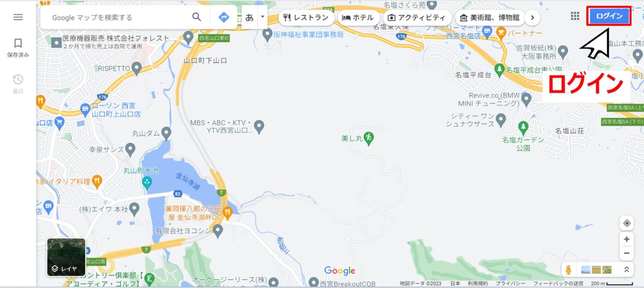Screen dimensions: 644x288
Task: Filter by ホテル chip
Action: (358, 18)
